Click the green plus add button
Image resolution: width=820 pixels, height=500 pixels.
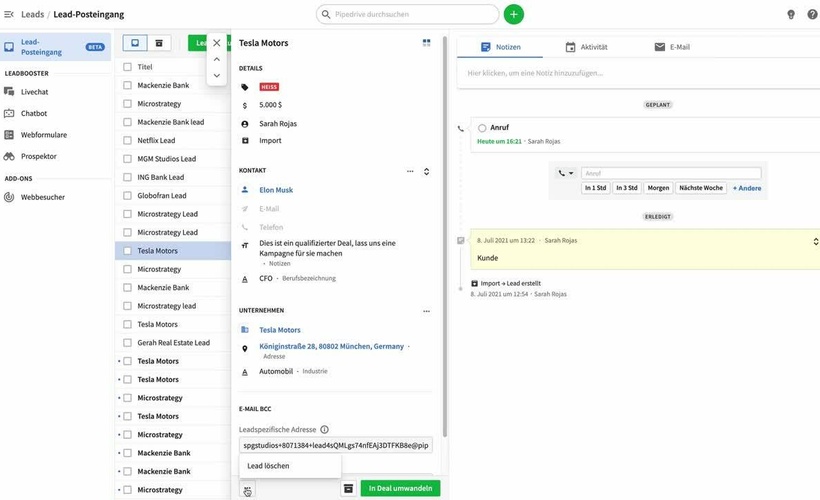pos(513,14)
